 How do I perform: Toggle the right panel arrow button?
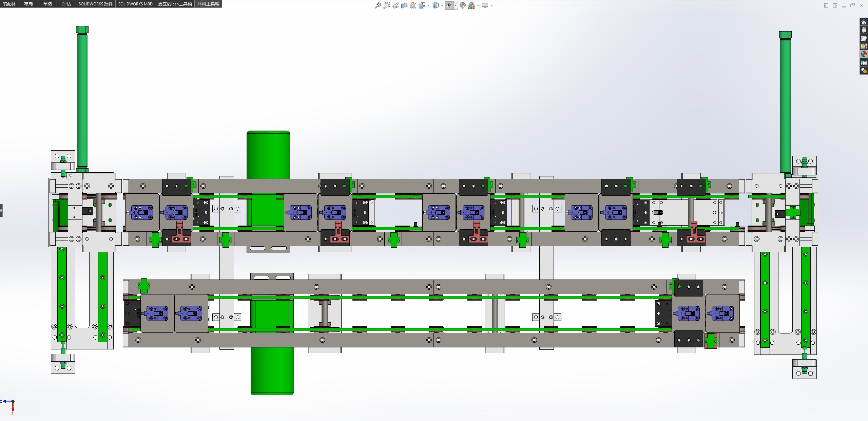[x=835, y=5]
